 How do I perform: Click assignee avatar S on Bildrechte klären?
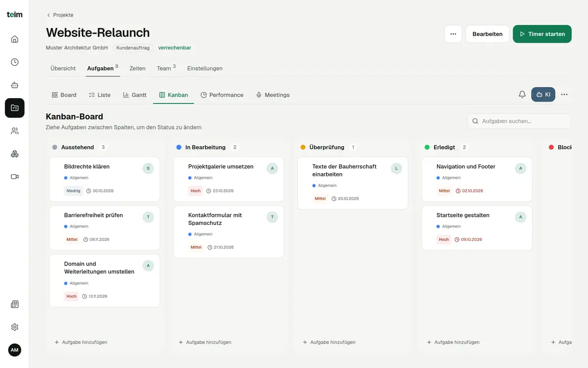[x=148, y=168]
